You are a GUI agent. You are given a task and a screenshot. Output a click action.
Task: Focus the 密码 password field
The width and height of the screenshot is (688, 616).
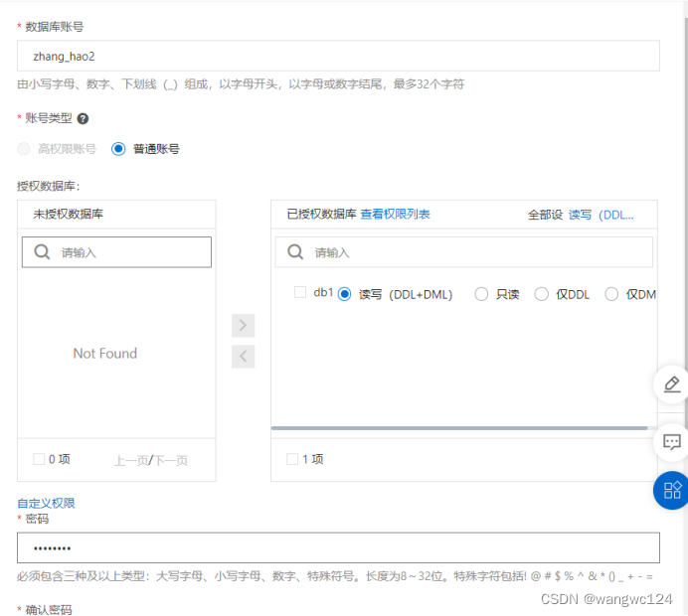pos(338,547)
